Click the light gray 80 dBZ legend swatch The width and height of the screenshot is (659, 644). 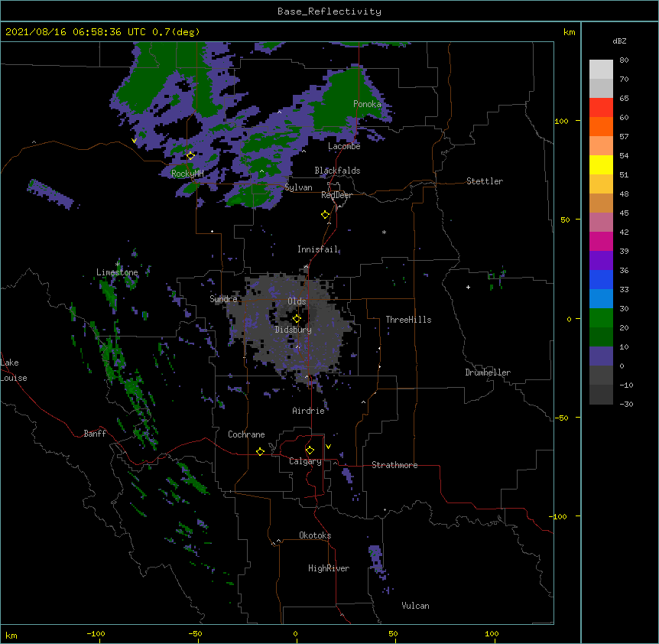coord(601,70)
